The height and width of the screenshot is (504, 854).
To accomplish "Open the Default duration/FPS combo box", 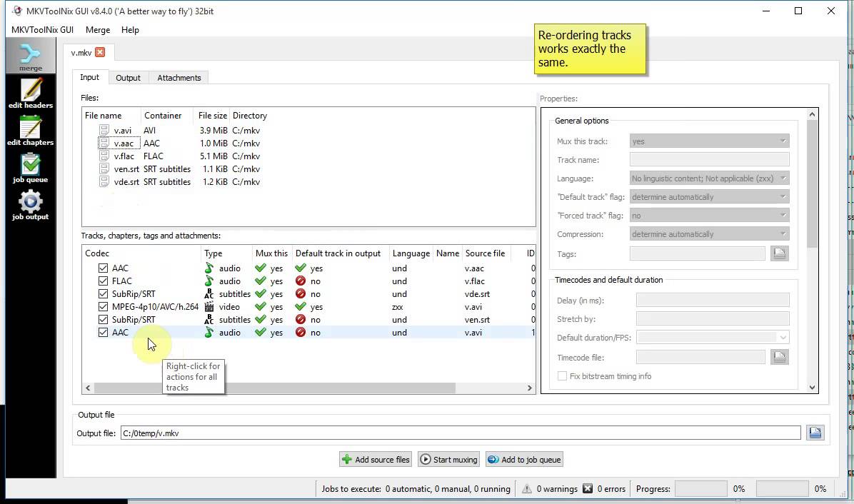I will point(713,338).
